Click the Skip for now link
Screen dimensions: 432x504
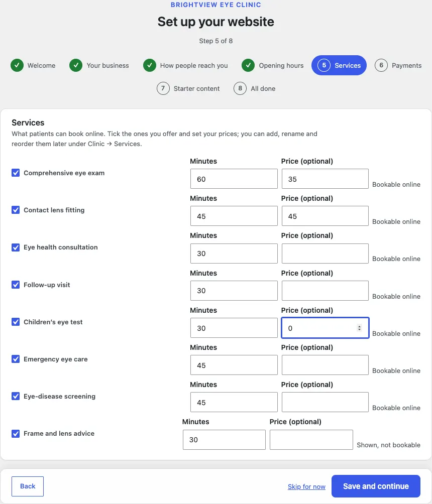[306, 486]
